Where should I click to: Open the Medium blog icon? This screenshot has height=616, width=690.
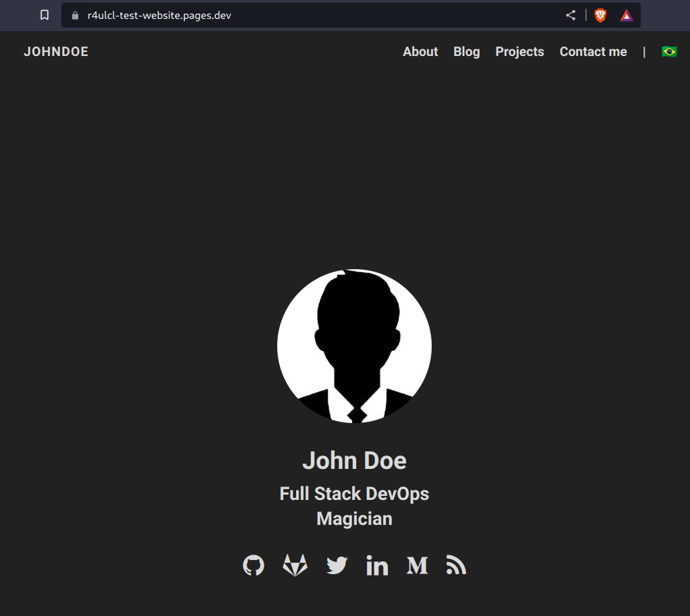pyautogui.click(x=417, y=565)
